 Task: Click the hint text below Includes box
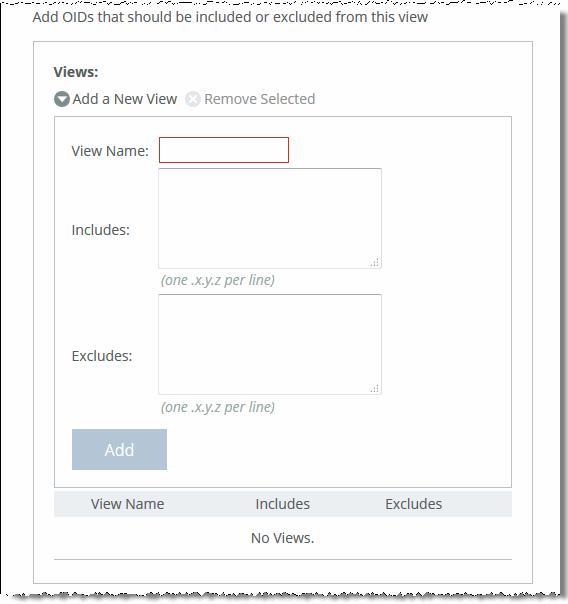click(218, 280)
